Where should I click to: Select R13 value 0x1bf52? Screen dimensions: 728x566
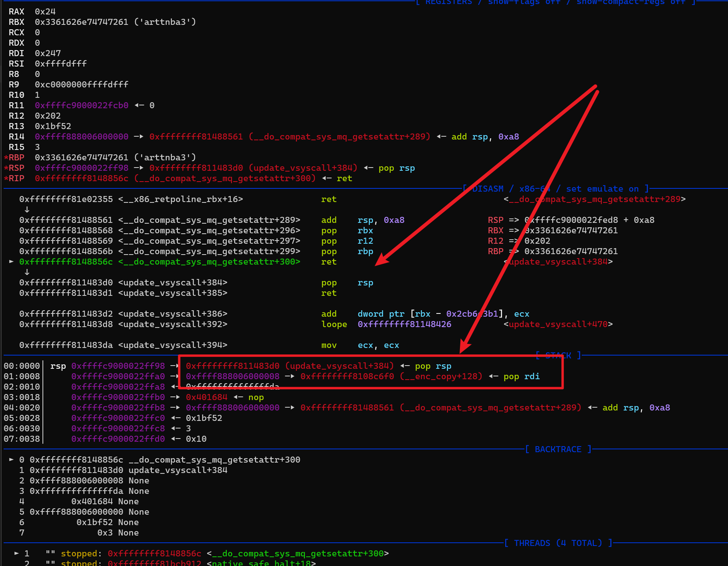click(53, 126)
